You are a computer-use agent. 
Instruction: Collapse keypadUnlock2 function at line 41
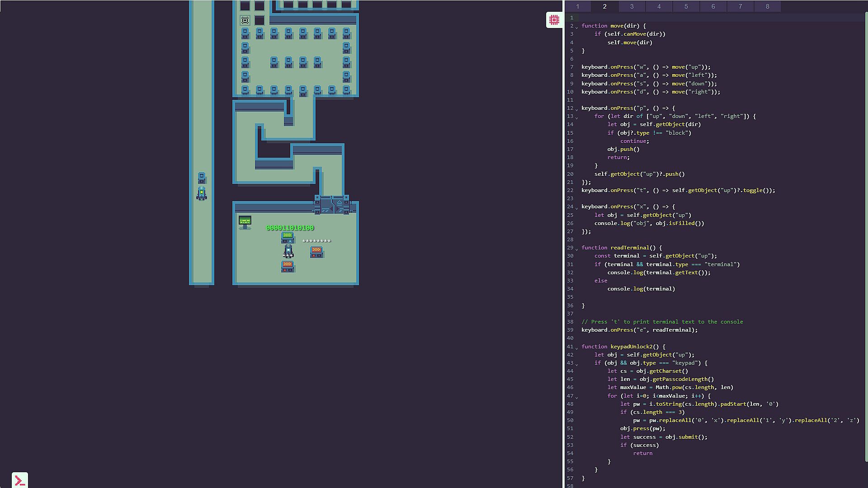pyautogui.click(x=576, y=347)
